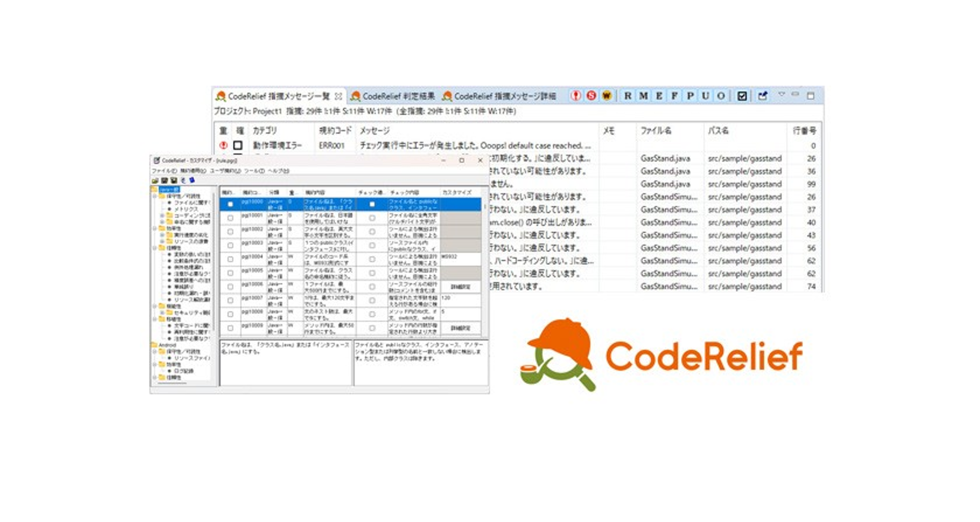Viewport: 980px width, 522px height.
Task: Open the view menu triangle dropdown
Action: coord(781,94)
